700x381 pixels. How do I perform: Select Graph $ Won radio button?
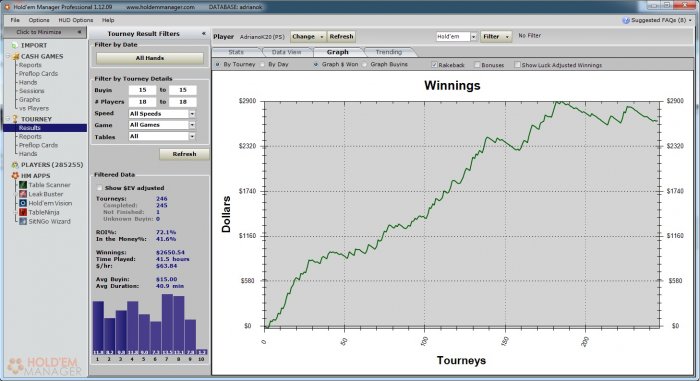click(x=316, y=65)
